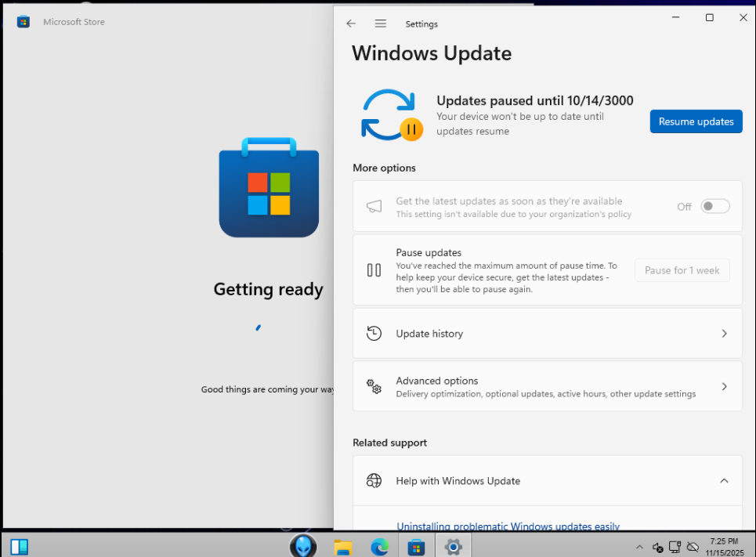The image size is (756, 557).
Task: Click the More options heading
Action: click(384, 168)
